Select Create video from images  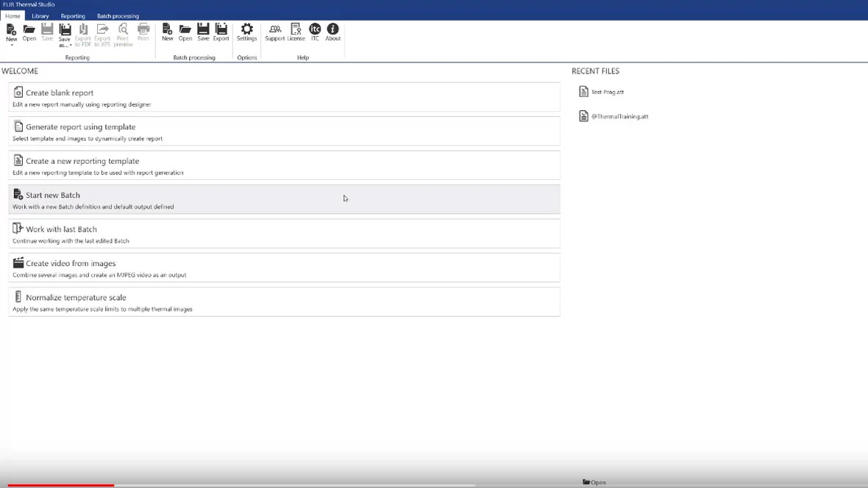(284, 268)
